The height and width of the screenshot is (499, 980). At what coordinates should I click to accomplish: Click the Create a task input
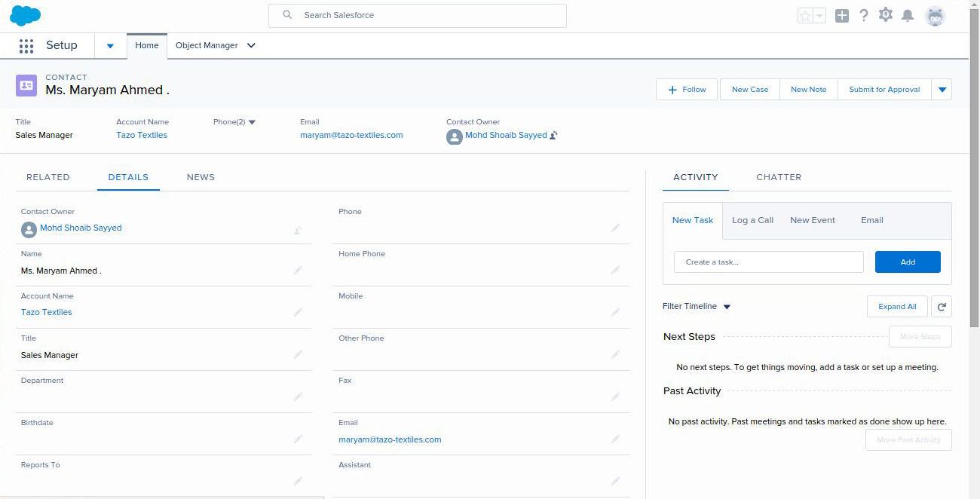[769, 262]
